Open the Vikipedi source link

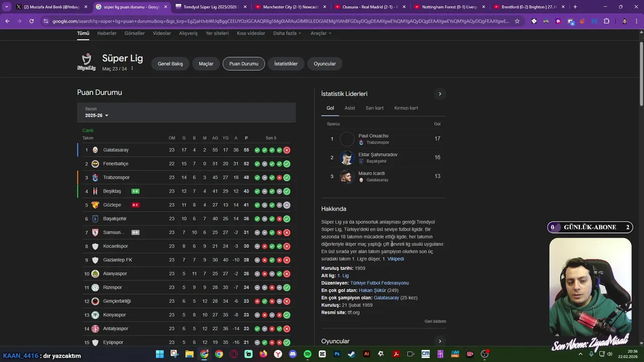[395, 259]
